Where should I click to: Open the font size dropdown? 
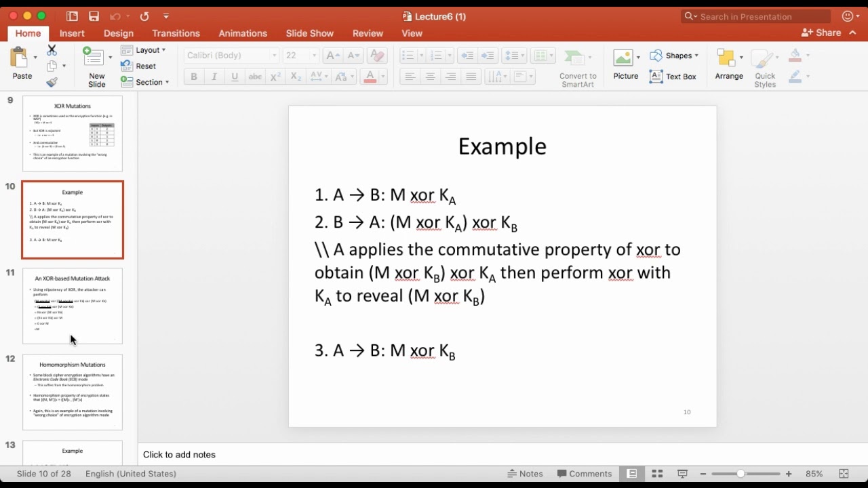[x=313, y=56]
